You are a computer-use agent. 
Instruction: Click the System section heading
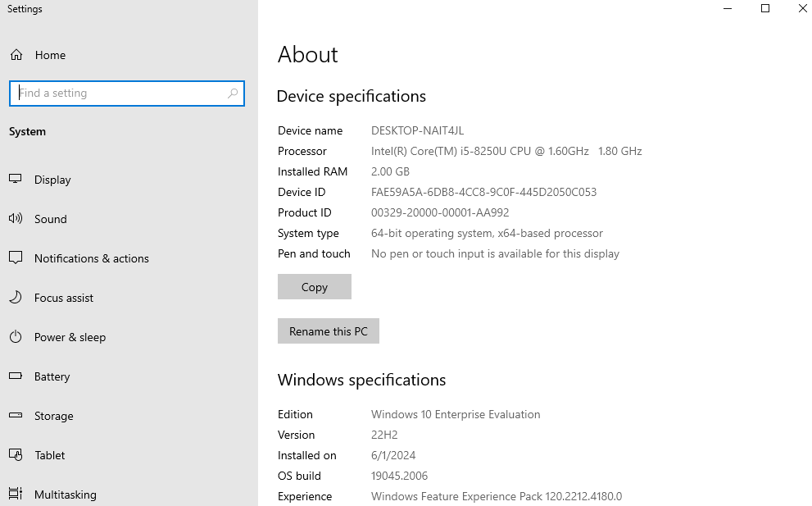(x=27, y=132)
